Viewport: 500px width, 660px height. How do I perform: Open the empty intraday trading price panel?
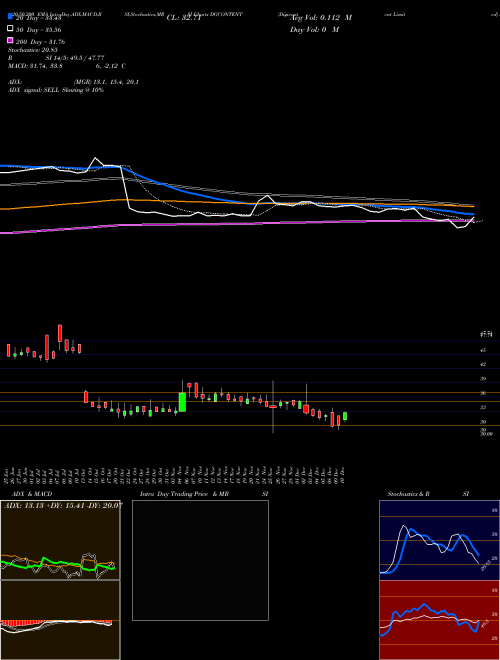[200, 560]
